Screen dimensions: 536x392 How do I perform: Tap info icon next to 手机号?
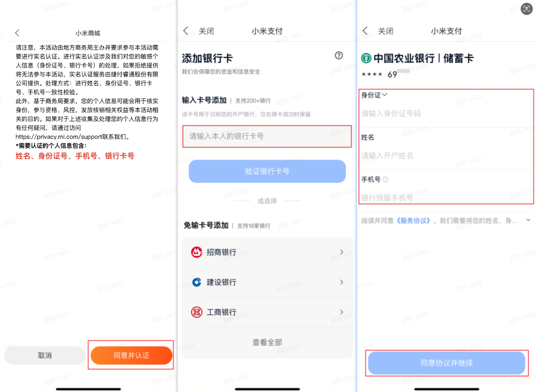click(x=385, y=179)
